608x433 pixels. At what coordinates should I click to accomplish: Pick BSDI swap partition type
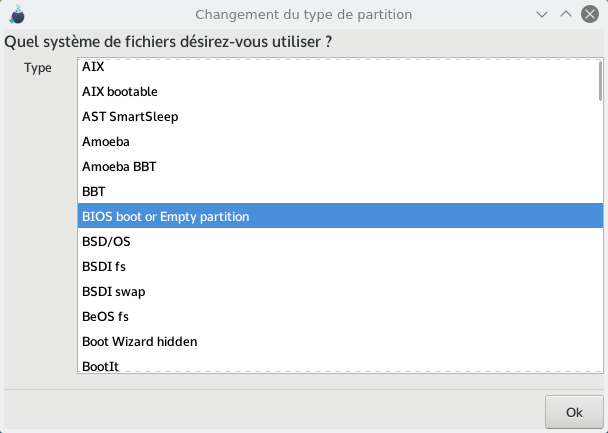point(340,292)
